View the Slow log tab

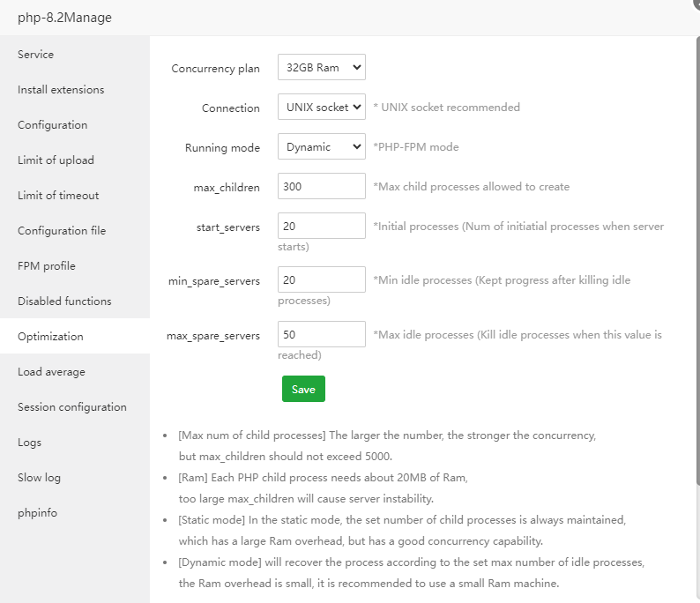coord(39,478)
